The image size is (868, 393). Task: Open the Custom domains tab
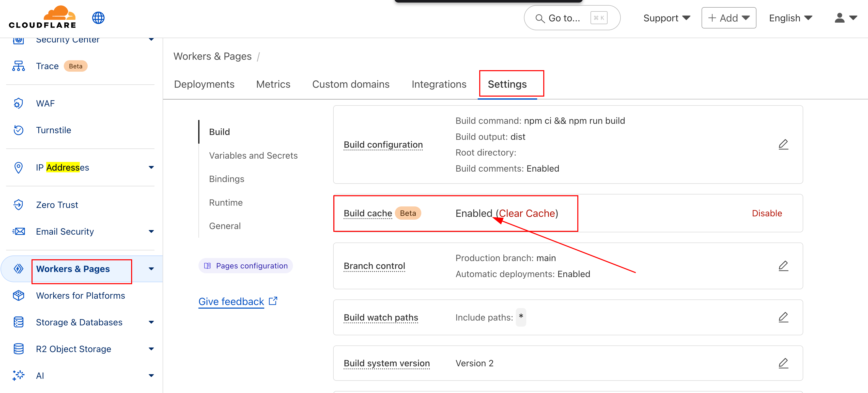click(351, 84)
